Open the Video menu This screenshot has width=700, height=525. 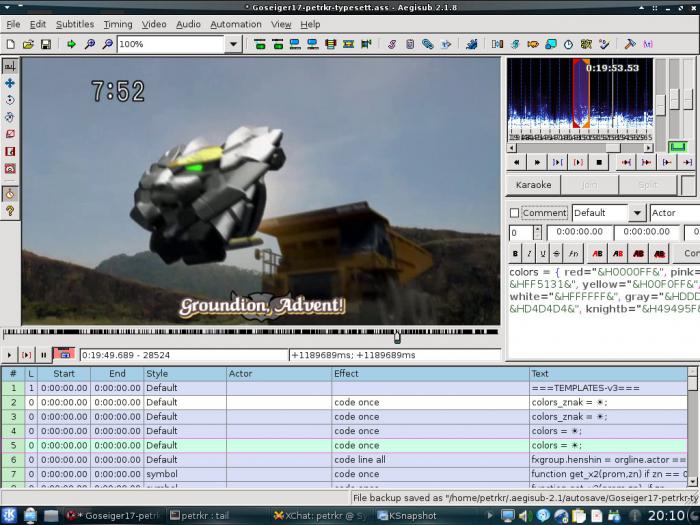pos(154,24)
